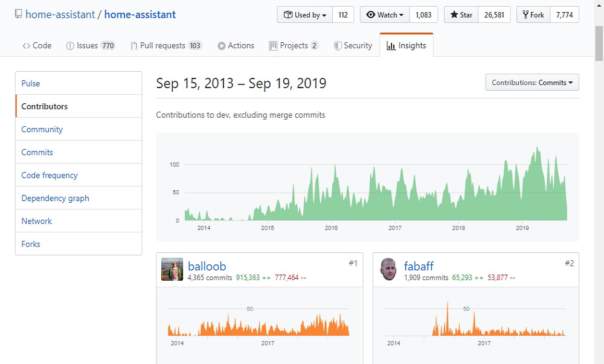View the 26,581 stargazers count
This screenshot has width=604, height=364.
[x=494, y=14]
